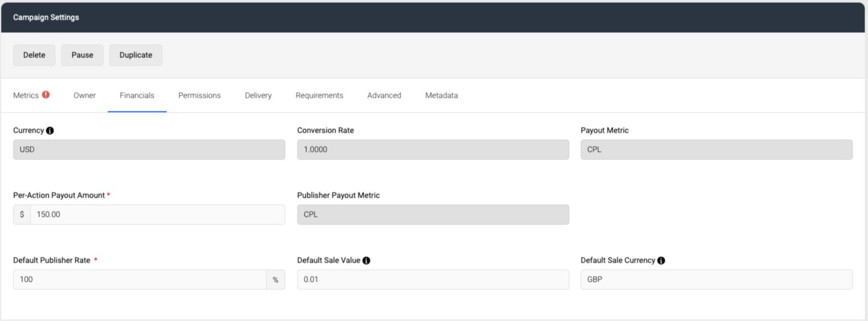Click the Publisher Payout Metric CPL field
Viewport: 868px width, 321px height.
(433, 215)
